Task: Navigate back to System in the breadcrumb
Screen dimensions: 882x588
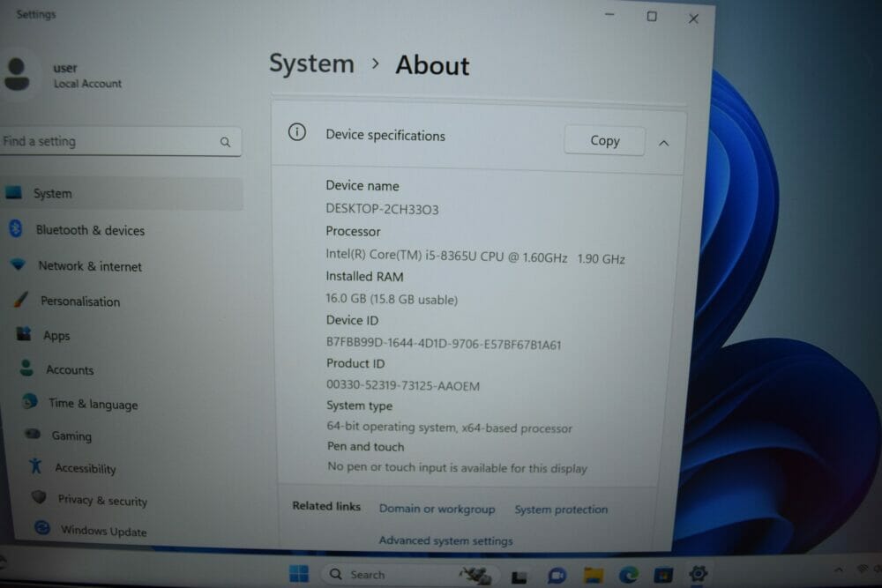Action: (x=311, y=63)
